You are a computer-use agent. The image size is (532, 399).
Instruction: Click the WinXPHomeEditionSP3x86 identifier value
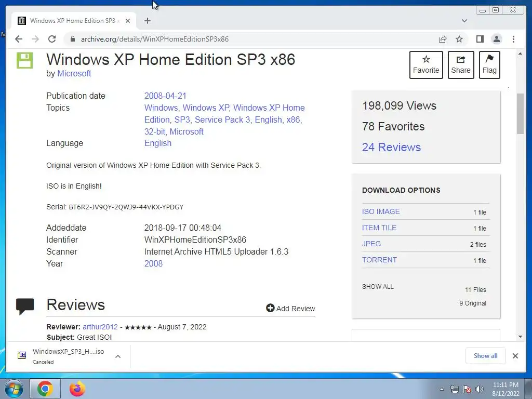[195, 240]
